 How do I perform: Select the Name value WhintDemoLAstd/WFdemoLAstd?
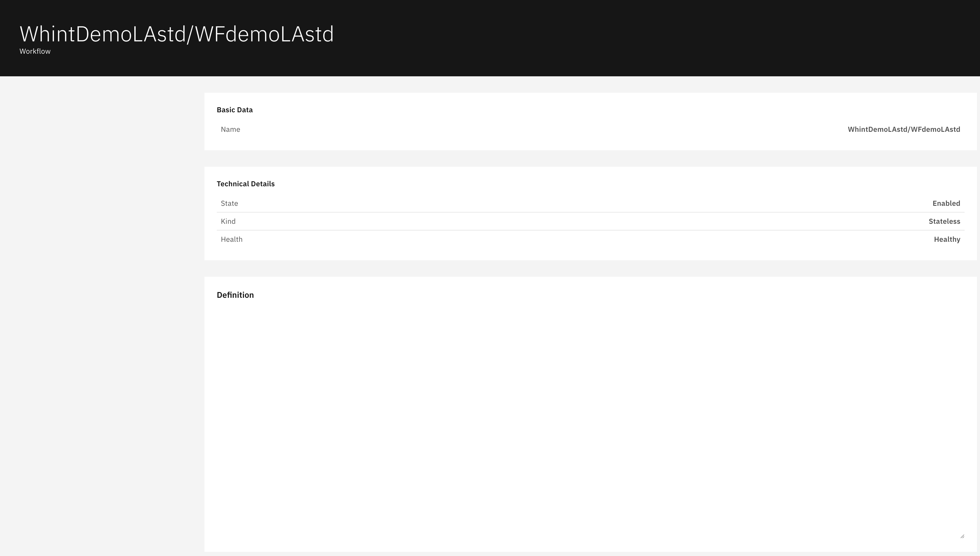tap(904, 129)
